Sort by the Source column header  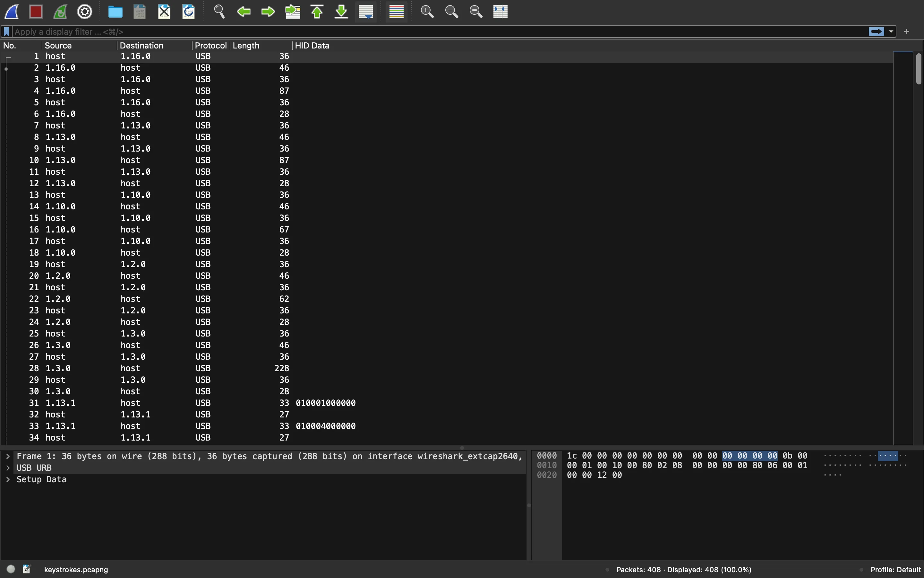click(79, 46)
